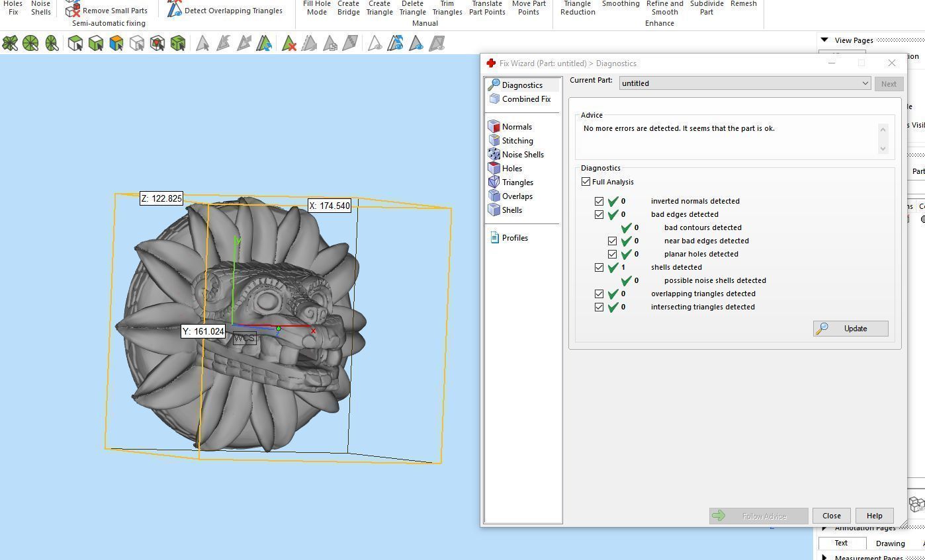Disable the intersecting triangles detected checkbox
Viewport: 925px width, 560px height.
[x=599, y=307]
